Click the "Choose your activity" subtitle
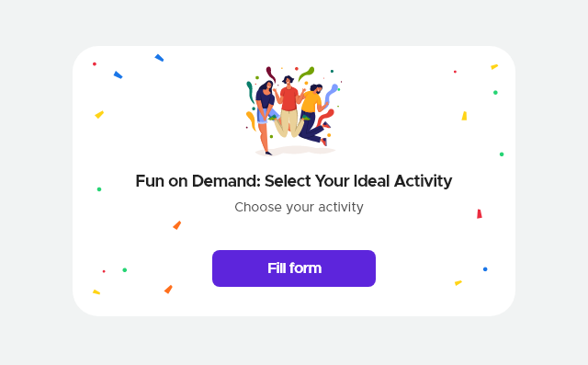Image resolution: width=588 pixels, height=365 pixels. coord(299,207)
